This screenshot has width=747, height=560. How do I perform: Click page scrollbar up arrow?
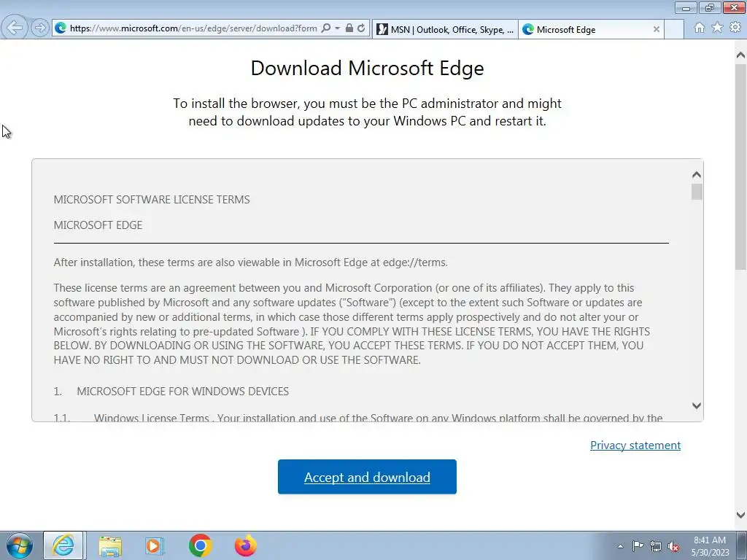(x=740, y=55)
